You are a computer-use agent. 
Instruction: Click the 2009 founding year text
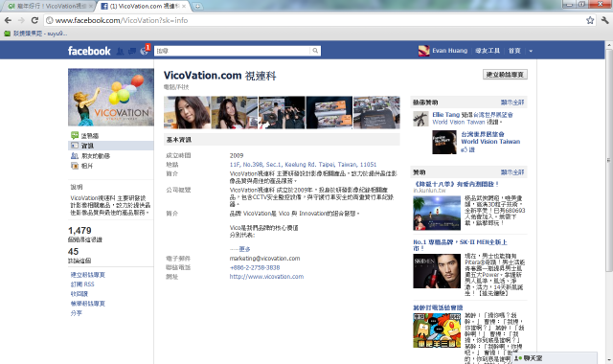pos(237,155)
